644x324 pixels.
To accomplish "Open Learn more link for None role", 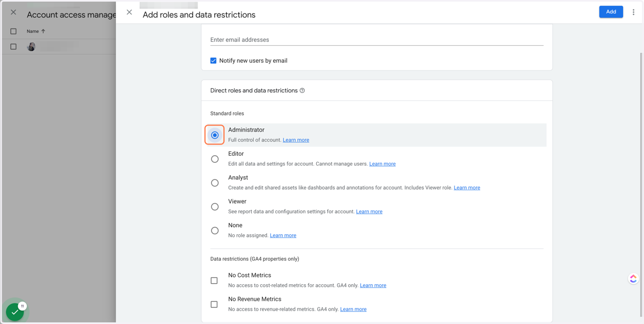I will tap(283, 235).
